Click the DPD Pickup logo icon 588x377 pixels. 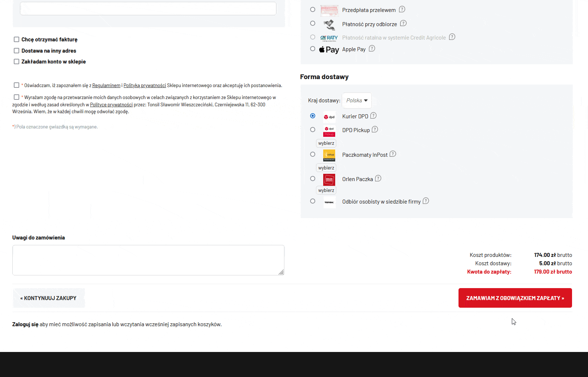329,131
